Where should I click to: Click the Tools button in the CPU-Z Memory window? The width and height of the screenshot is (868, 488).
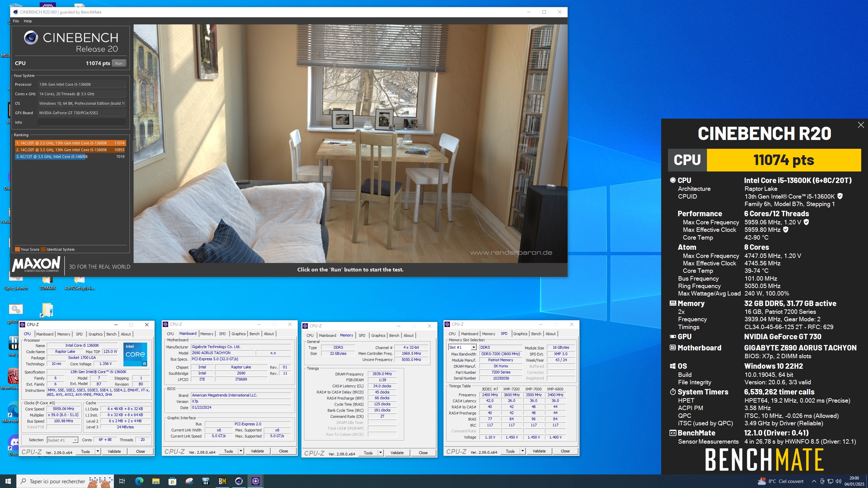pyautogui.click(x=368, y=453)
